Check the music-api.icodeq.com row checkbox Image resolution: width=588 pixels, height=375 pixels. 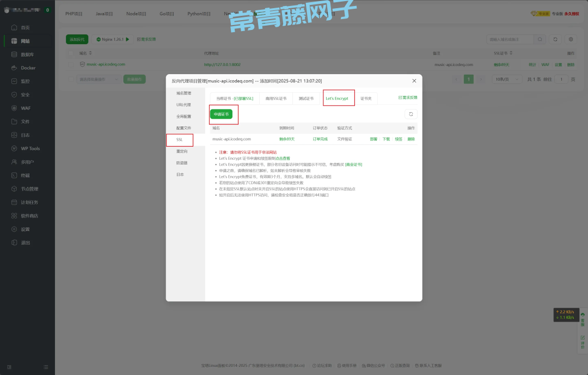[x=71, y=64]
